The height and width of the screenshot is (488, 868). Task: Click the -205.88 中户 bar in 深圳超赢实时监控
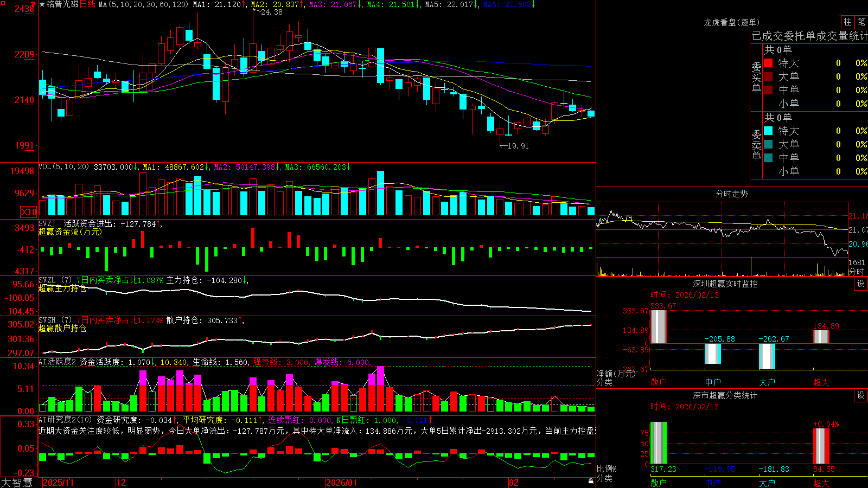tap(713, 354)
